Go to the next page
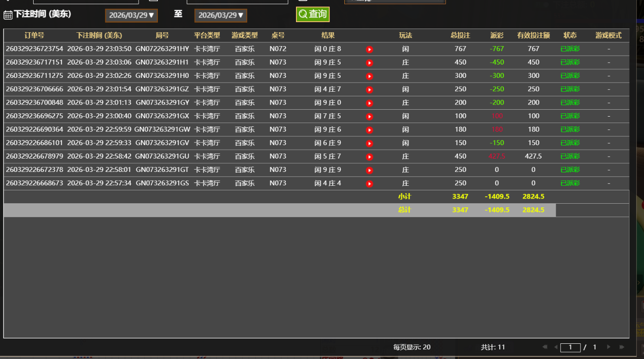The height and width of the screenshot is (359, 644). point(609,347)
